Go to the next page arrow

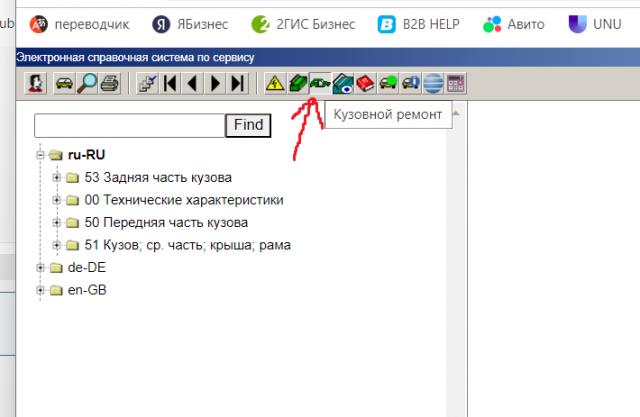click(215, 83)
